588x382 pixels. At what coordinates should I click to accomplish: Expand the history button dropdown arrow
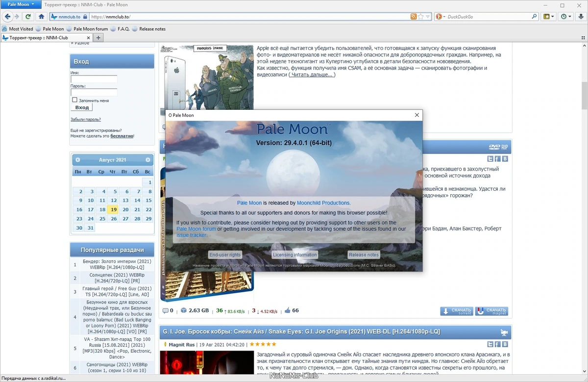pyautogui.click(x=570, y=16)
